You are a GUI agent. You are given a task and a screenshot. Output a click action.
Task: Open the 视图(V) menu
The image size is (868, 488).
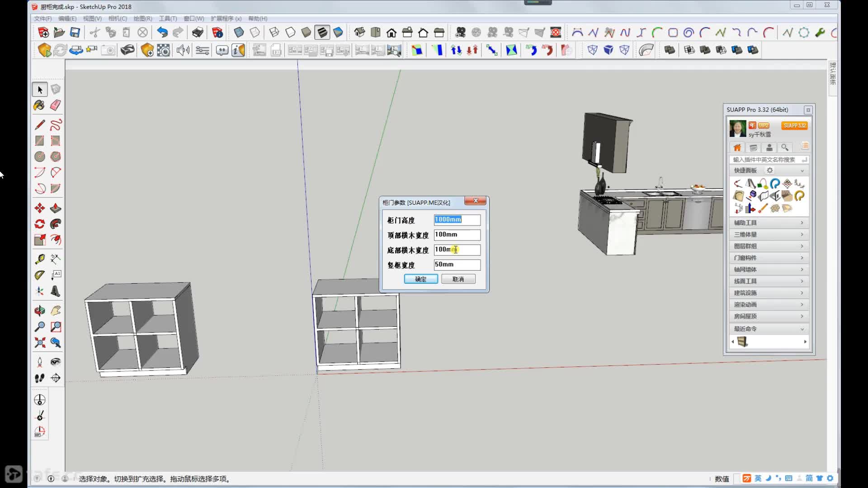click(92, 19)
